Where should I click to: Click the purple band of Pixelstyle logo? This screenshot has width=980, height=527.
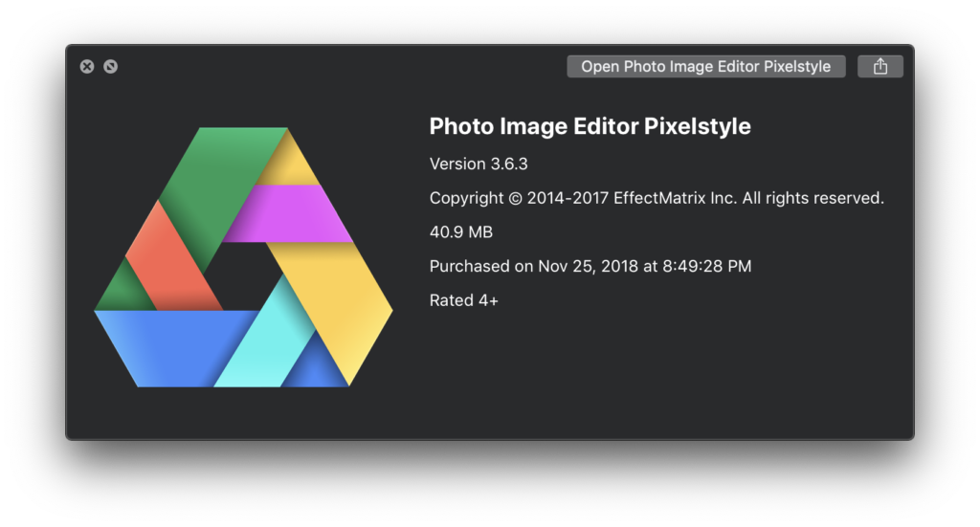(291, 213)
